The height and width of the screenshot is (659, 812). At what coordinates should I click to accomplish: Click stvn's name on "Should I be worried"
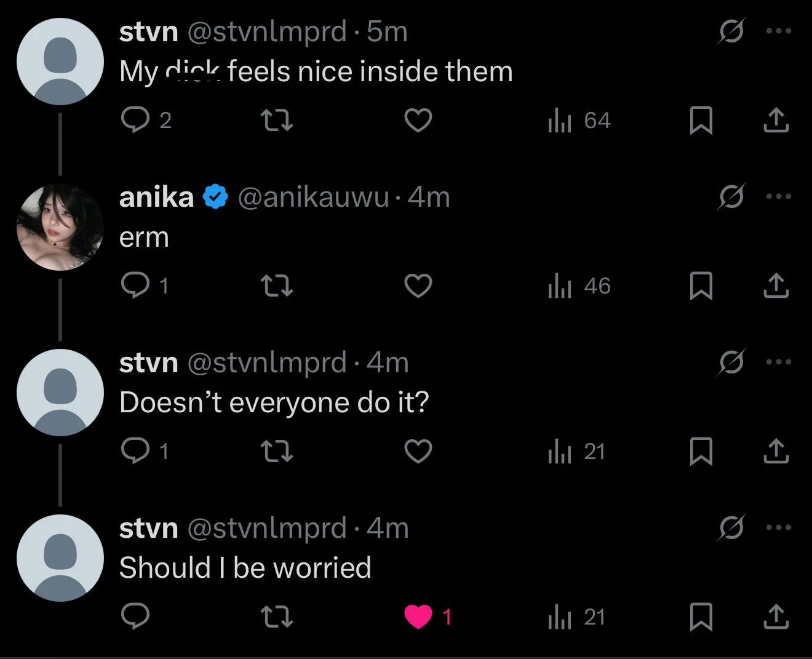(x=148, y=529)
